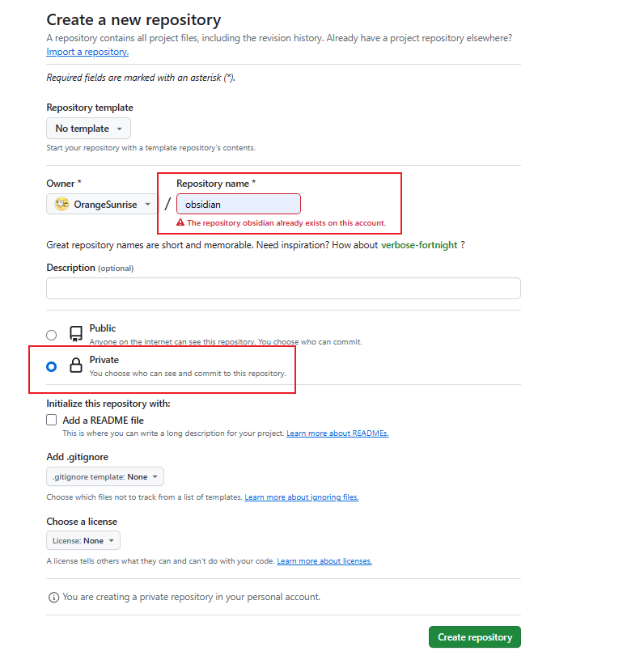
Task: Select the Private radio button
Action: (x=52, y=366)
